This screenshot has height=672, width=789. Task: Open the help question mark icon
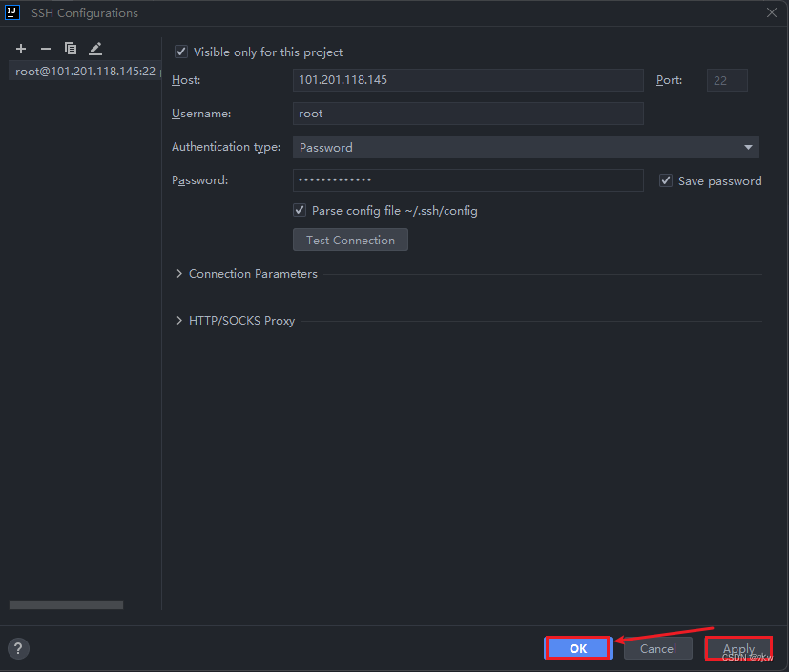17,648
